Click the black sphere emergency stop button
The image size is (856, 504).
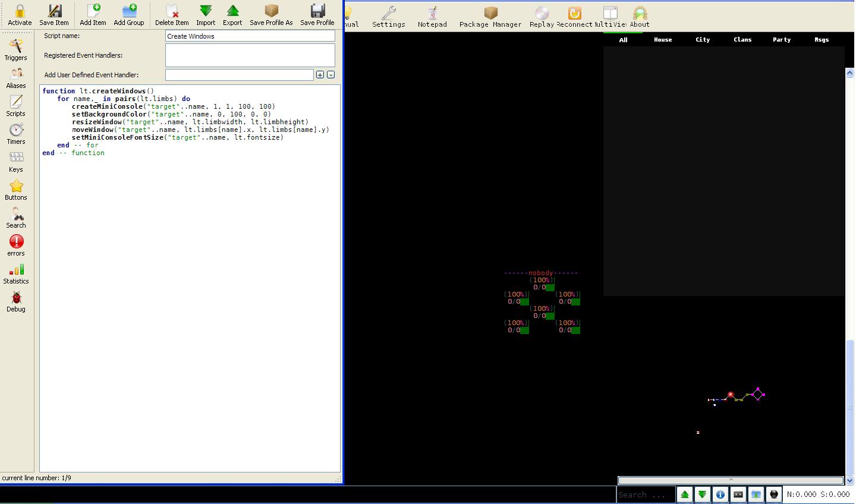coord(774,494)
